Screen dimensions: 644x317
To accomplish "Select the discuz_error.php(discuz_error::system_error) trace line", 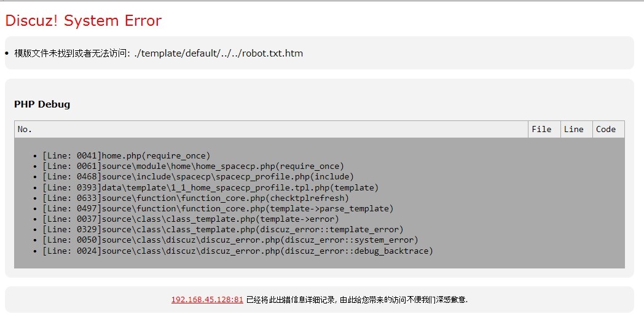I will coord(230,240).
